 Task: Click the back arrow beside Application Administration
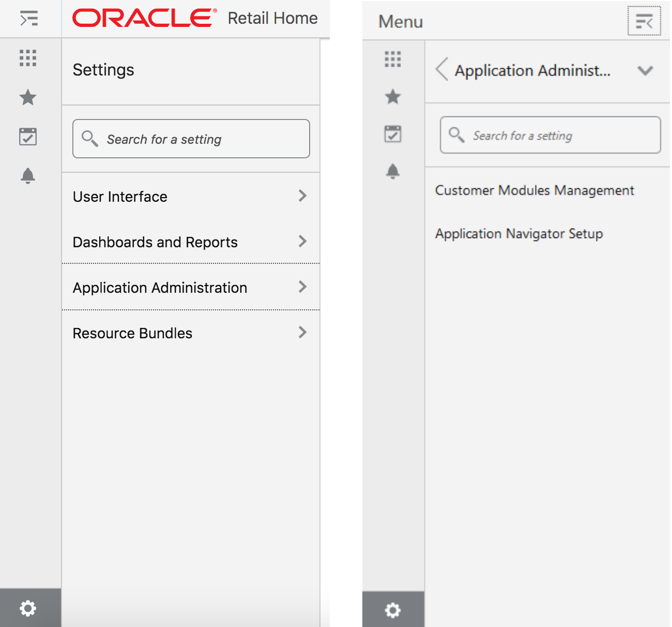click(442, 70)
